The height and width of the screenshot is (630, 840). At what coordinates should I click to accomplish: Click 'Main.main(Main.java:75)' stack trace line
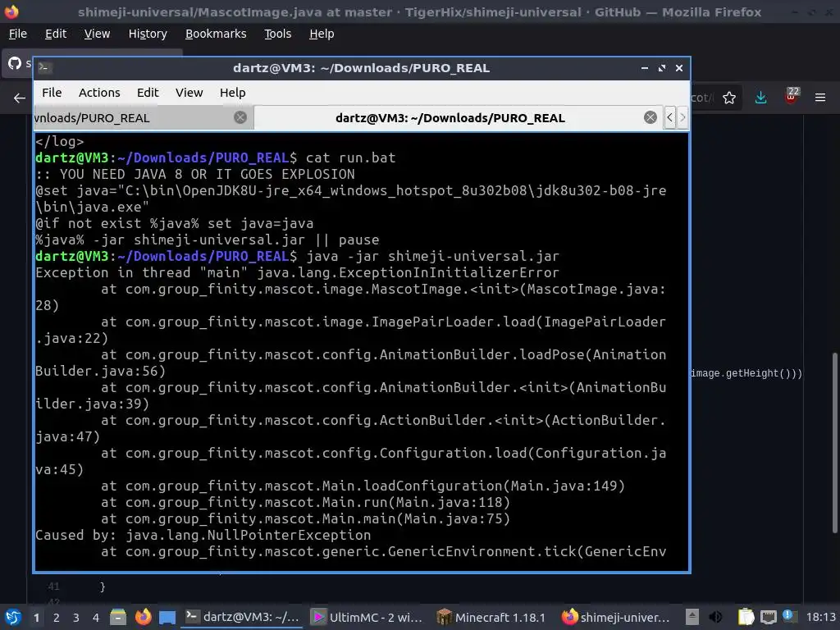coord(305,518)
